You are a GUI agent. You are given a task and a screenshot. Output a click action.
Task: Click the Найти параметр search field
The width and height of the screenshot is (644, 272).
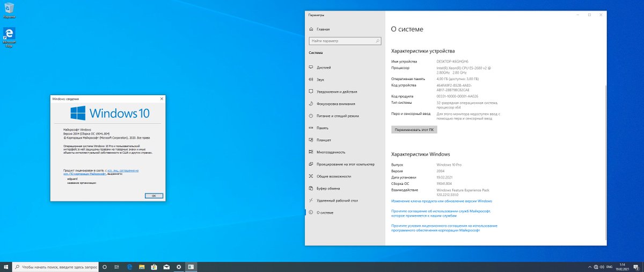click(x=345, y=41)
